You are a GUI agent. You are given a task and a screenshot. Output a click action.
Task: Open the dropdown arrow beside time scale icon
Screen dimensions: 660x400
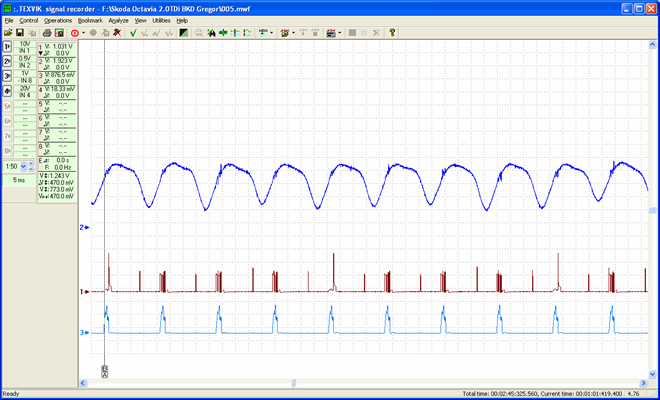(x=271, y=33)
